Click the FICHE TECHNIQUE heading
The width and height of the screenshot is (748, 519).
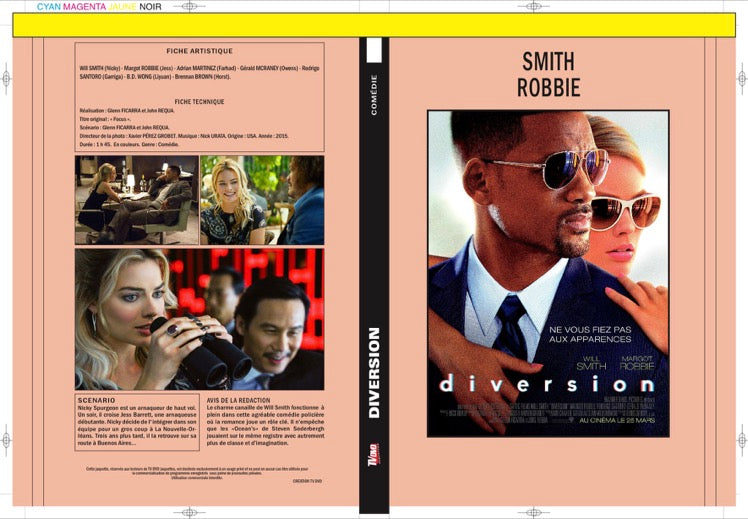199,102
